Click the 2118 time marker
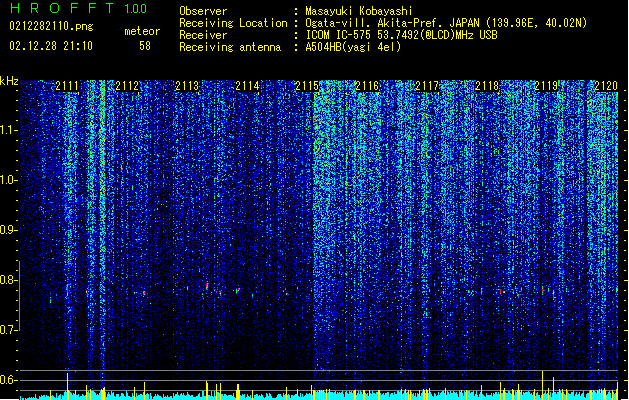Viewport: 629px width, 400px height. coord(487,86)
